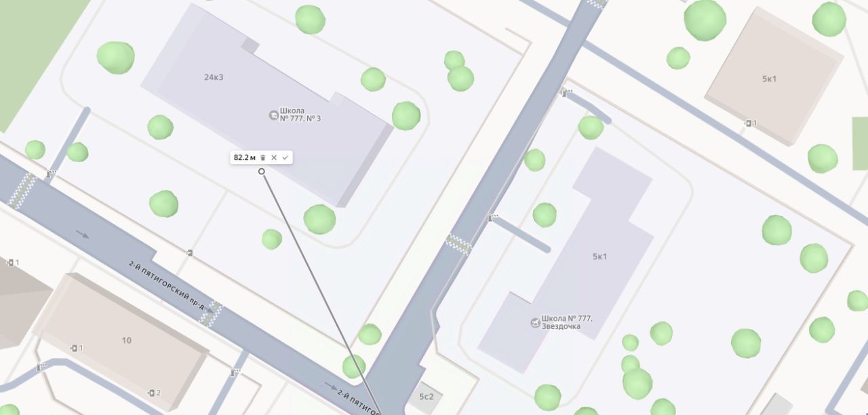Confirm the measurement with the checkmark
Image resolution: width=868 pixels, height=415 pixels.
pyautogui.click(x=285, y=157)
